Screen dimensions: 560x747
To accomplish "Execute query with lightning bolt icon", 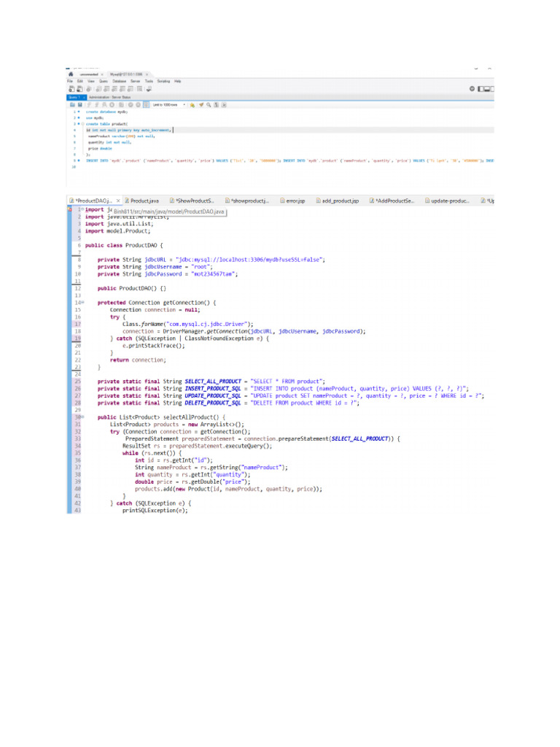I will click(x=91, y=104).
